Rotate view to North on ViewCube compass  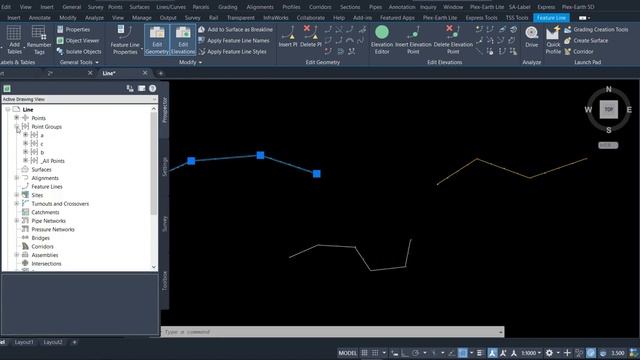(x=608, y=89)
